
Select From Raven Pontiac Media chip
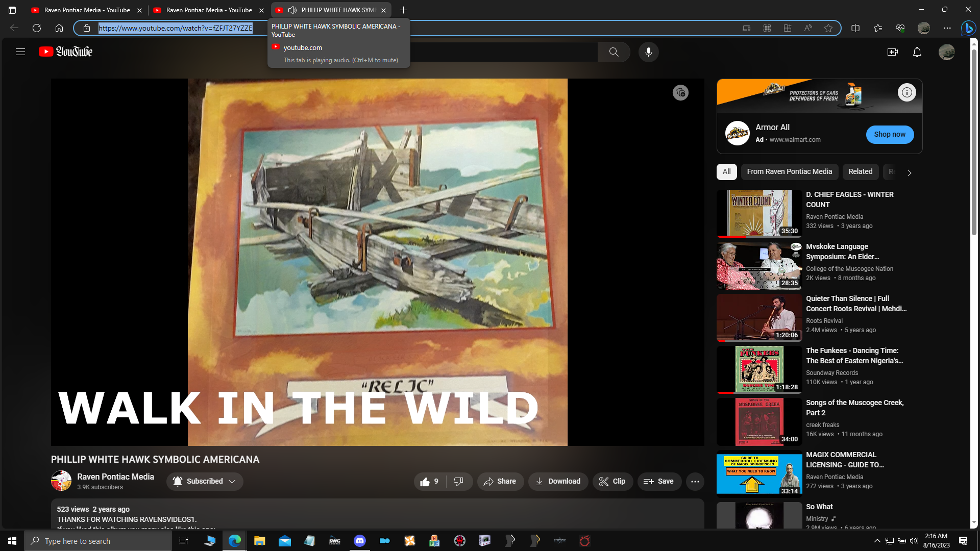789,171
